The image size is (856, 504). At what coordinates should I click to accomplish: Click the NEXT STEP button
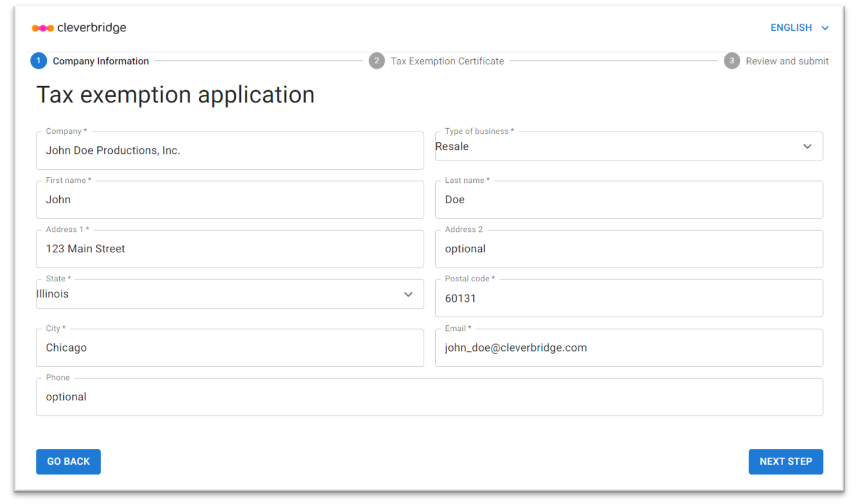click(x=785, y=461)
